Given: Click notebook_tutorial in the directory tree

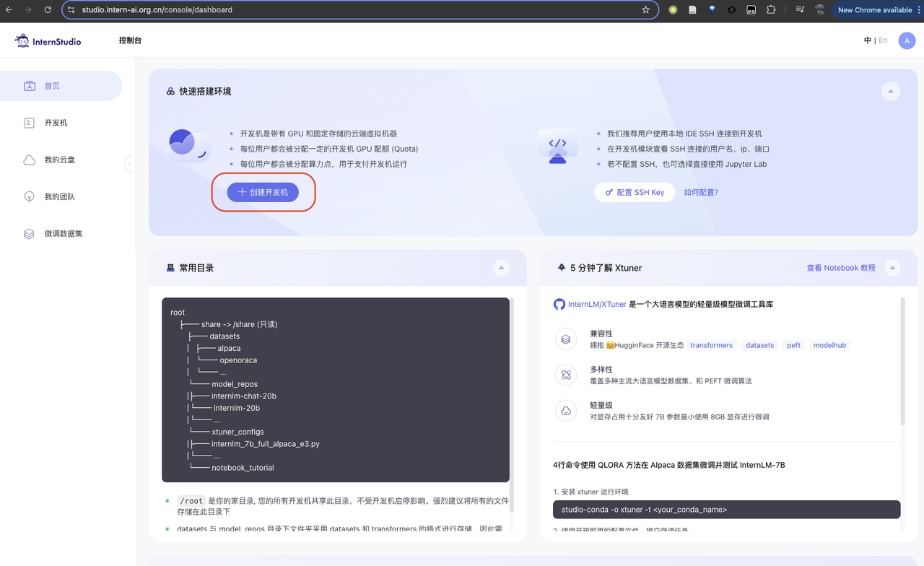Looking at the screenshot, I should tap(243, 468).
